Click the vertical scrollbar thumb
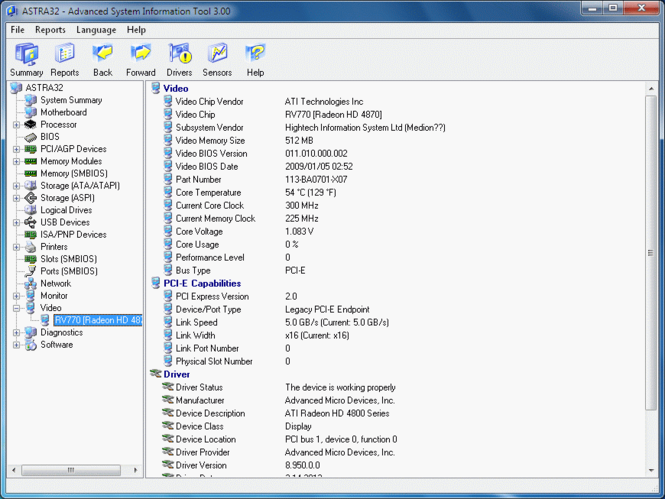This screenshot has height=499, width=665. tap(651, 253)
